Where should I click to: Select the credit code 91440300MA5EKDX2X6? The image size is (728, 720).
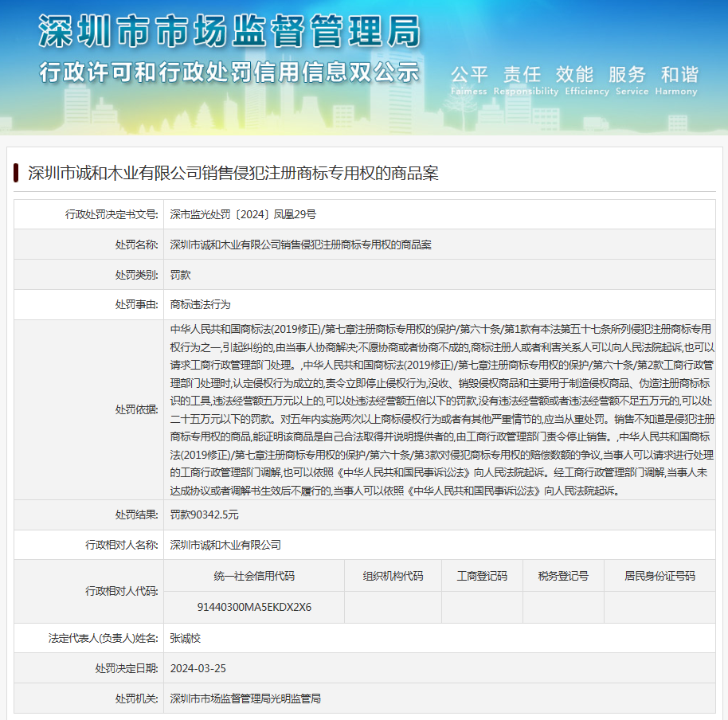tap(254, 607)
